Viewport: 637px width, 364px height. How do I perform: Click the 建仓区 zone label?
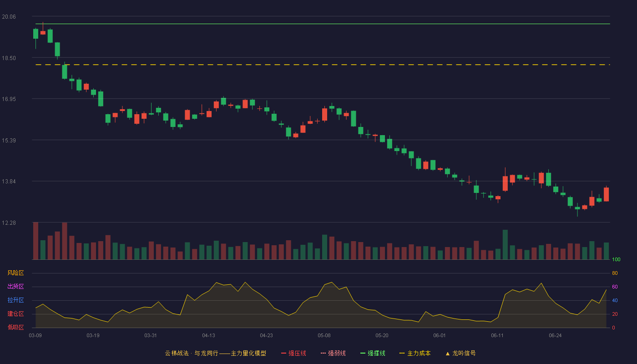tap(15, 314)
